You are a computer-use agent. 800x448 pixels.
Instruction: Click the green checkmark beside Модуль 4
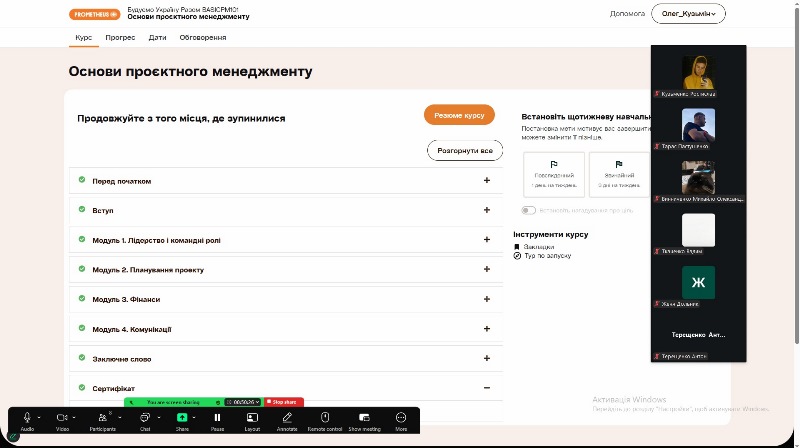[x=82, y=328]
